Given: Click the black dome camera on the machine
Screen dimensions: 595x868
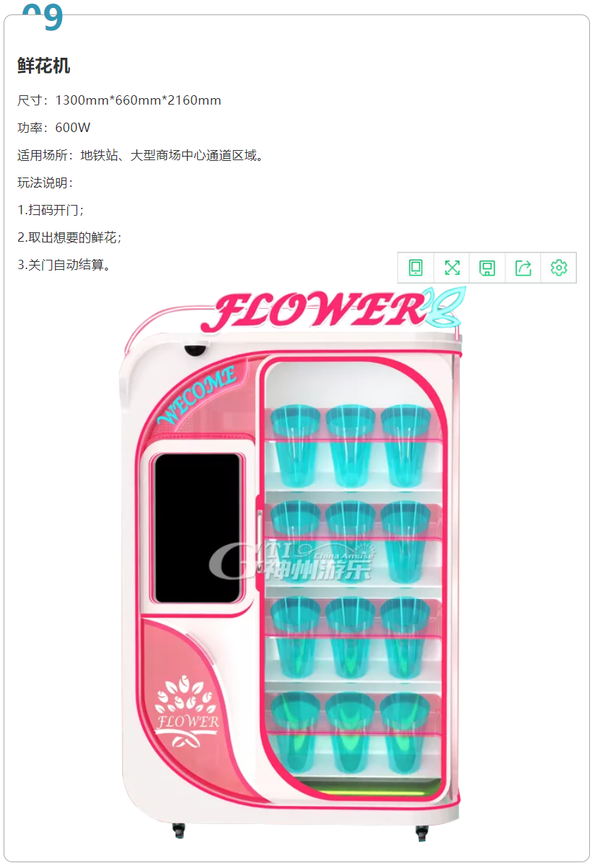Looking at the screenshot, I should 195,350.
